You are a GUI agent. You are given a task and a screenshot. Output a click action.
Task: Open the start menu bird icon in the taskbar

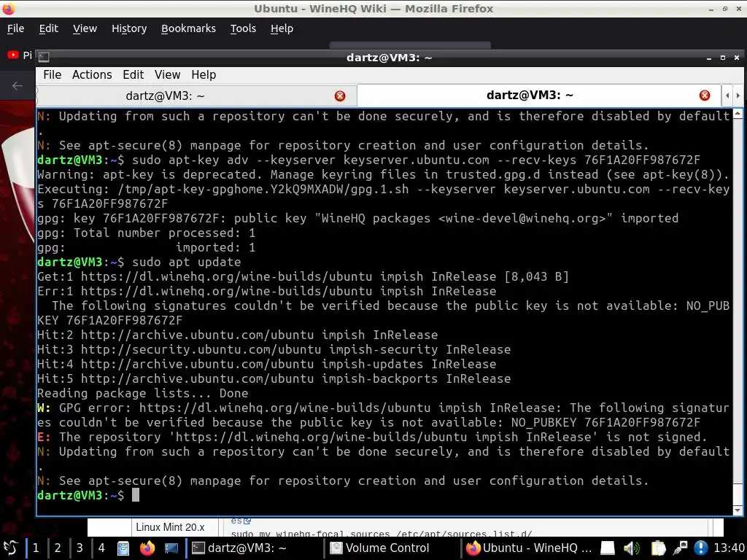coord(10,548)
